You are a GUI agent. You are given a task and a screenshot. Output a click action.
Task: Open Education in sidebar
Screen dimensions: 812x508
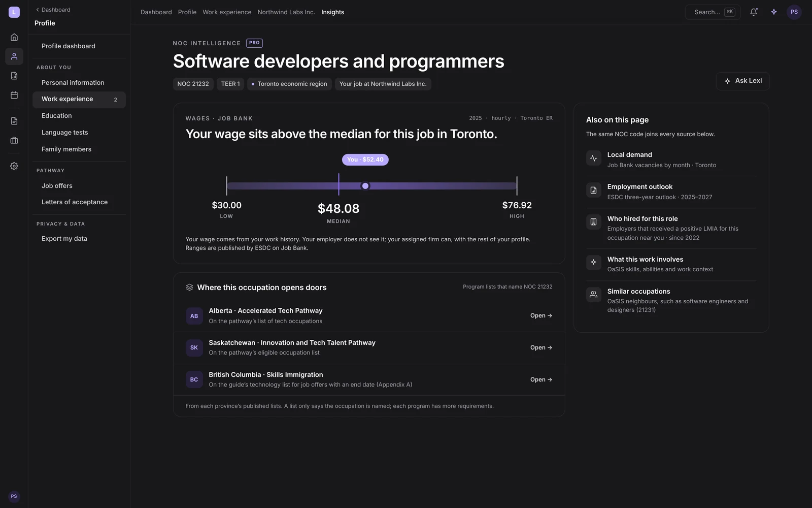point(79,116)
